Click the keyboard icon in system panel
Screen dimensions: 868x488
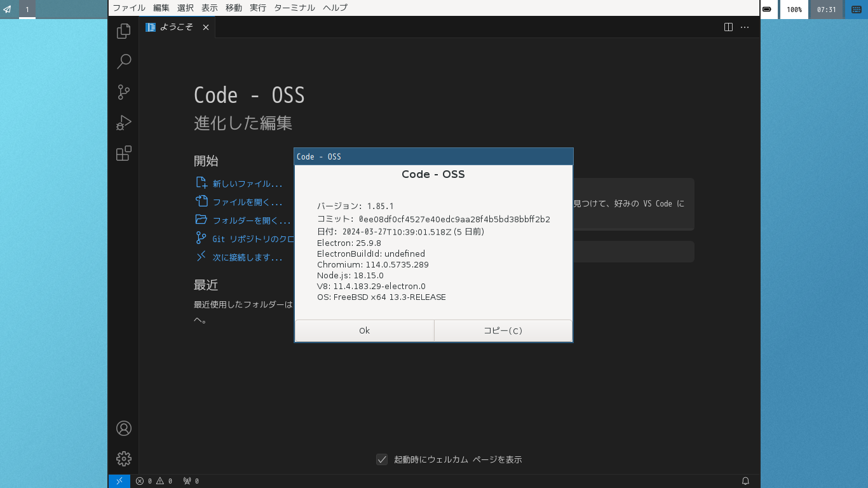click(x=857, y=10)
